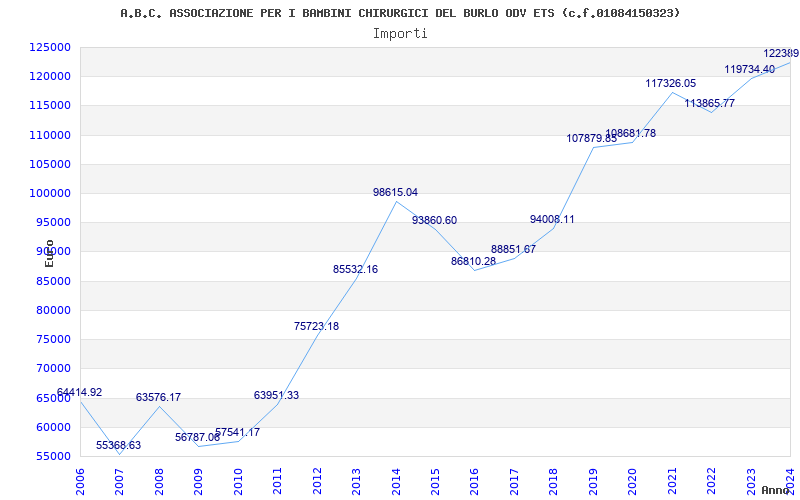Select data label 117326.05
Viewport: 800px width, 500px height.
pos(671,83)
